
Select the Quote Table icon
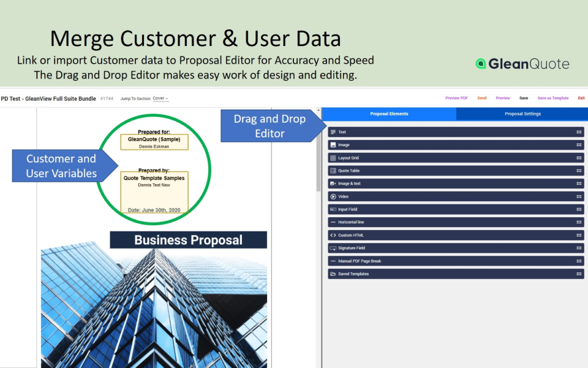333,170
